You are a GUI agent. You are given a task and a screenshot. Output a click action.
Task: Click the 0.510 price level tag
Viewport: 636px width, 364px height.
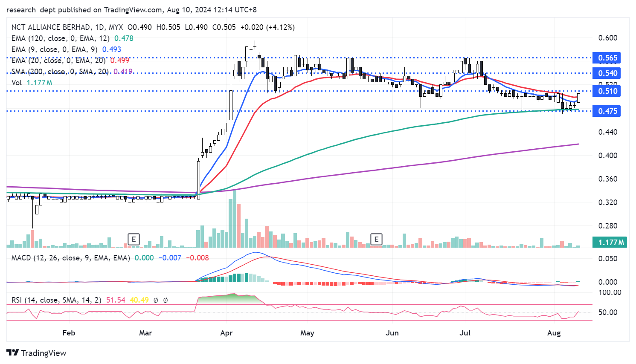[607, 91]
